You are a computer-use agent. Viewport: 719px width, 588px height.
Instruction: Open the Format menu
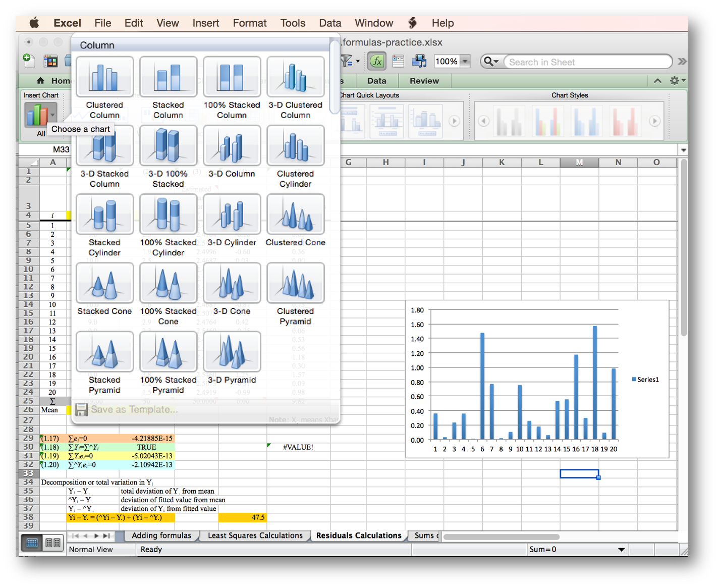click(249, 23)
